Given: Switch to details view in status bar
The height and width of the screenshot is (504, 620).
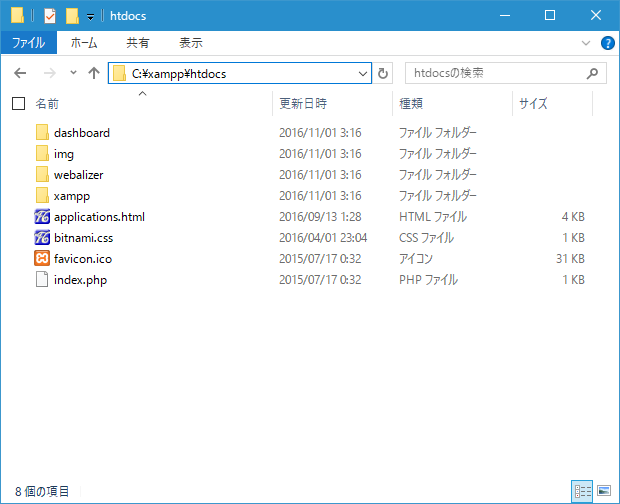Looking at the screenshot, I should [x=582, y=491].
